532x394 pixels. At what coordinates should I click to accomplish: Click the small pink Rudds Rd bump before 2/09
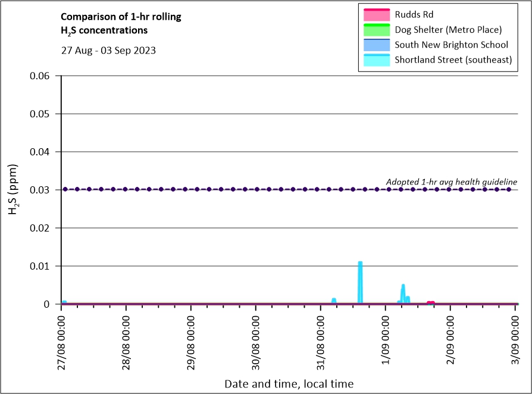430,302
